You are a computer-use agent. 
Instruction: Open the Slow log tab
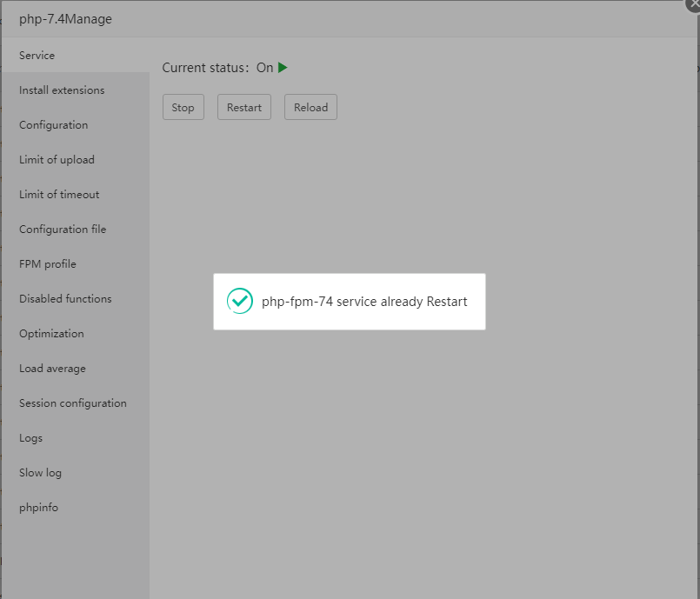click(75, 473)
